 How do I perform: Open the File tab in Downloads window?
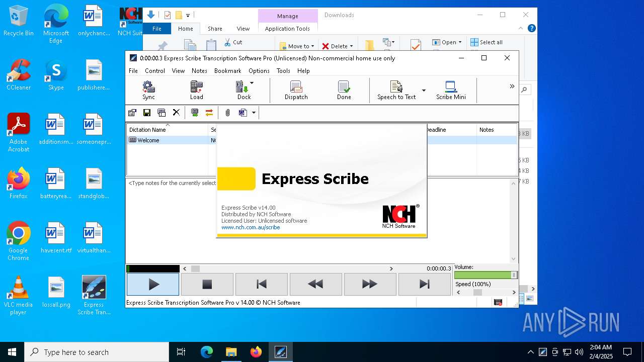157,29
